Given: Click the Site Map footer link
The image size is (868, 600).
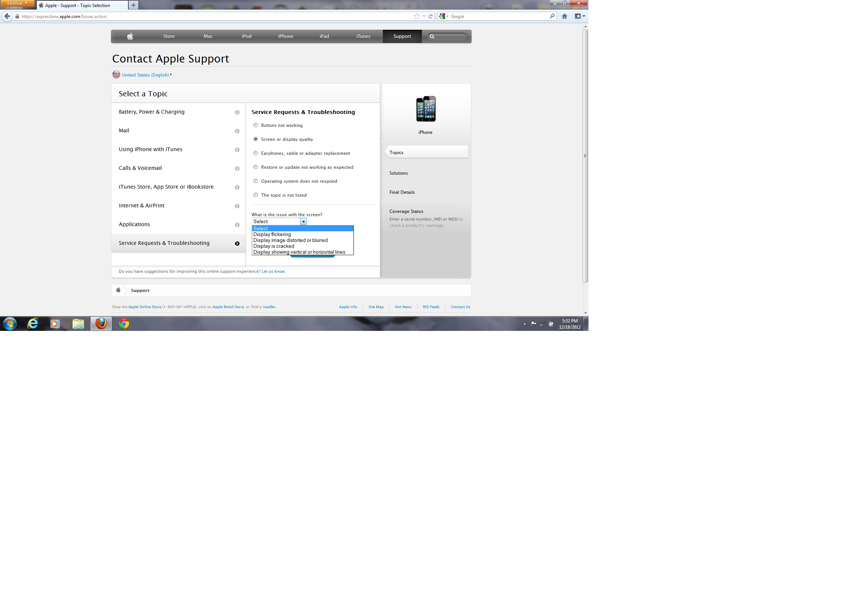Looking at the screenshot, I should [376, 307].
